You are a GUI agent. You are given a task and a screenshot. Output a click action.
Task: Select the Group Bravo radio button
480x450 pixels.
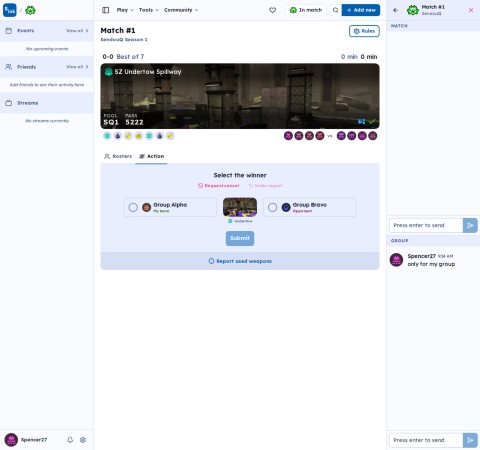272,207
